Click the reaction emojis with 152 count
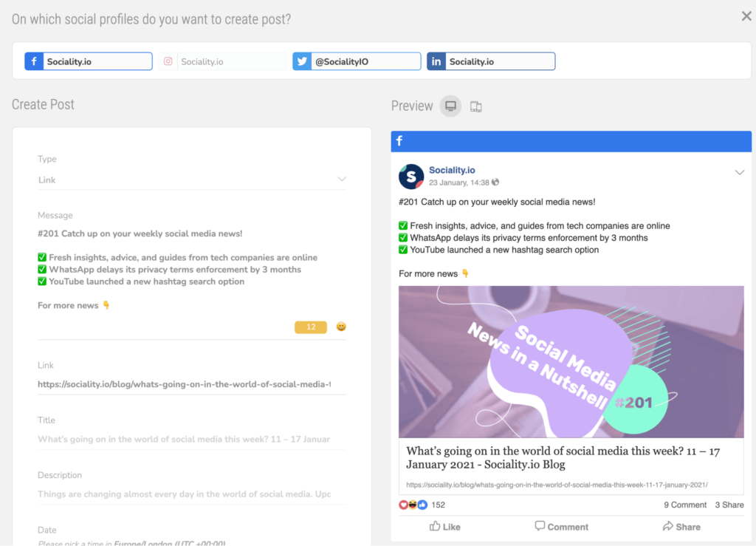Screen dimensions: 756x546 422,505
